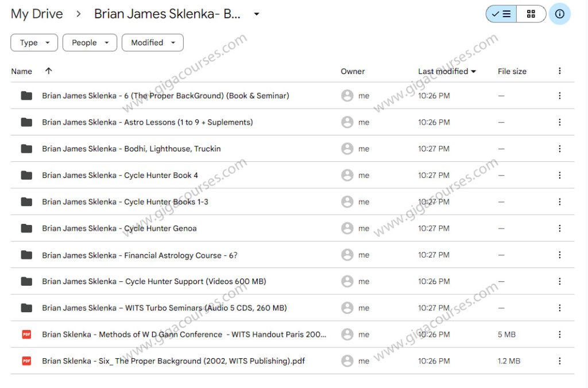Switch to list layout view
The width and height of the screenshot is (588, 388).
(501, 14)
